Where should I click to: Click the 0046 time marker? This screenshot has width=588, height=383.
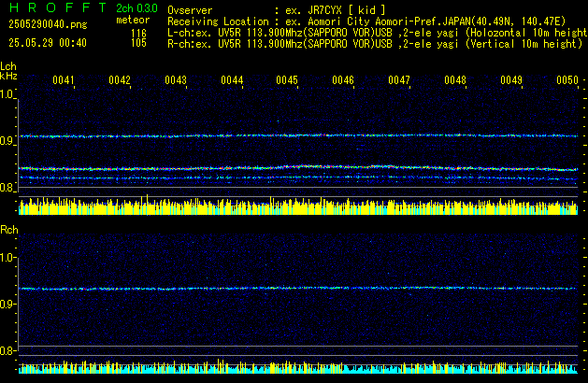pos(343,80)
